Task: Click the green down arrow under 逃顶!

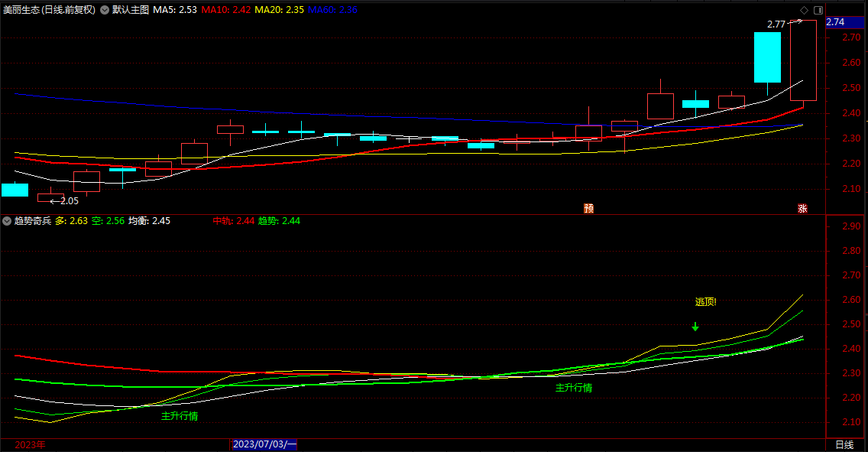Action: pos(695,327)
